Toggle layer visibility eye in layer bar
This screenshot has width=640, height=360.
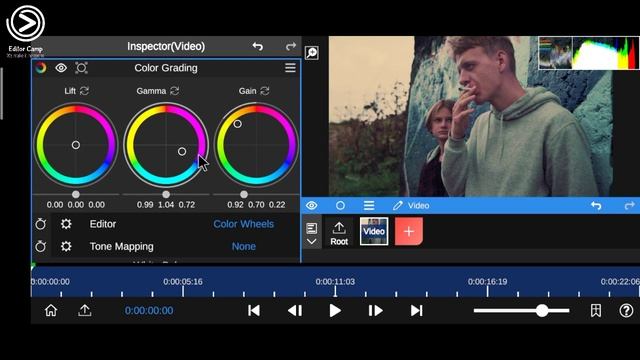tap(312, 205)
